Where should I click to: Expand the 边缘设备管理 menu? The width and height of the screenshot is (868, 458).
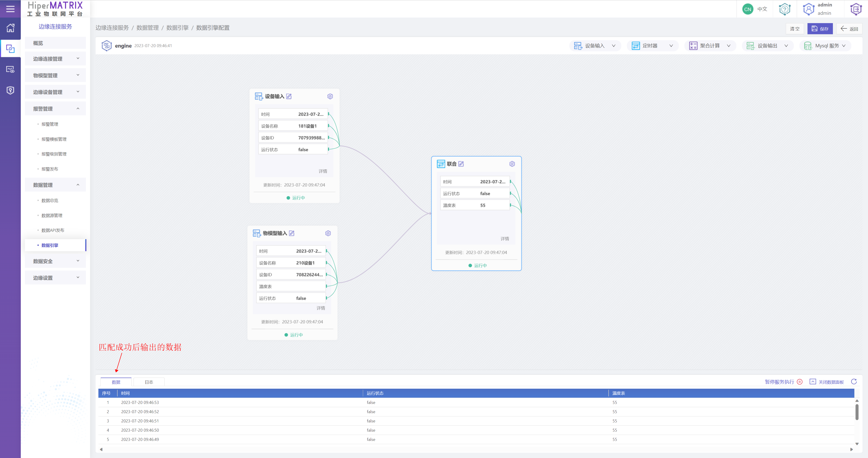click(x=55, y=92)
